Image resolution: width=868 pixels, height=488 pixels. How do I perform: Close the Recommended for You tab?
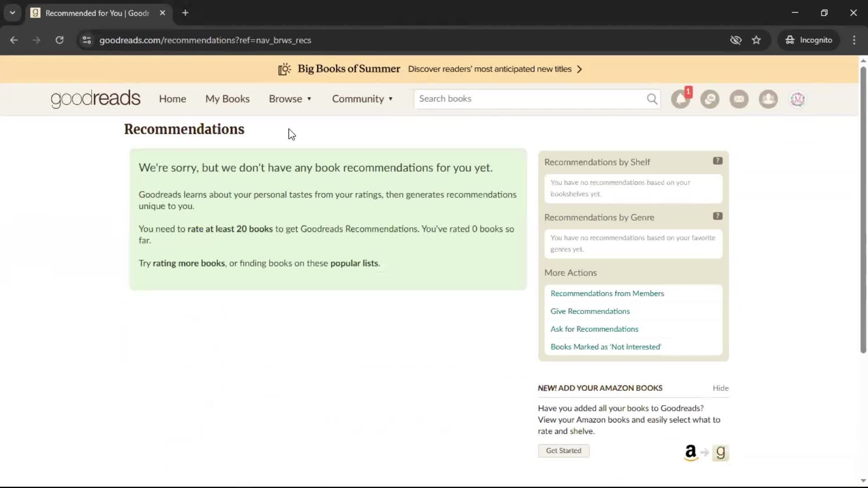click(x=162, y=13)
